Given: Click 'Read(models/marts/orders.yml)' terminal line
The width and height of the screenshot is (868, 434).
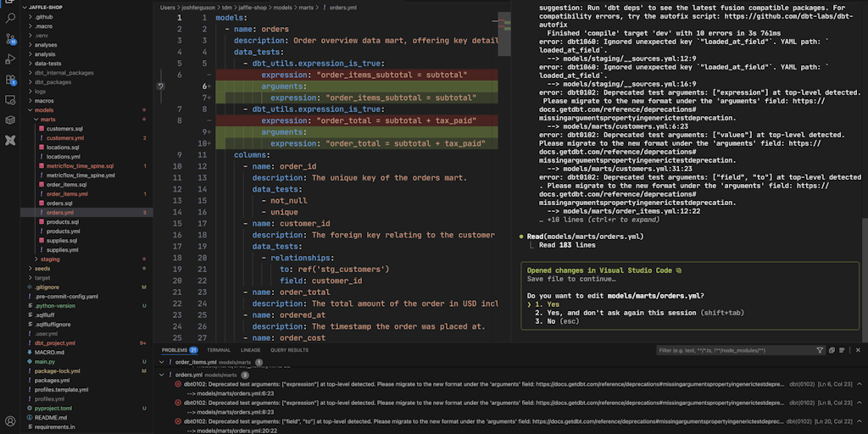Looking at the screenshot, I should point(585,236).
